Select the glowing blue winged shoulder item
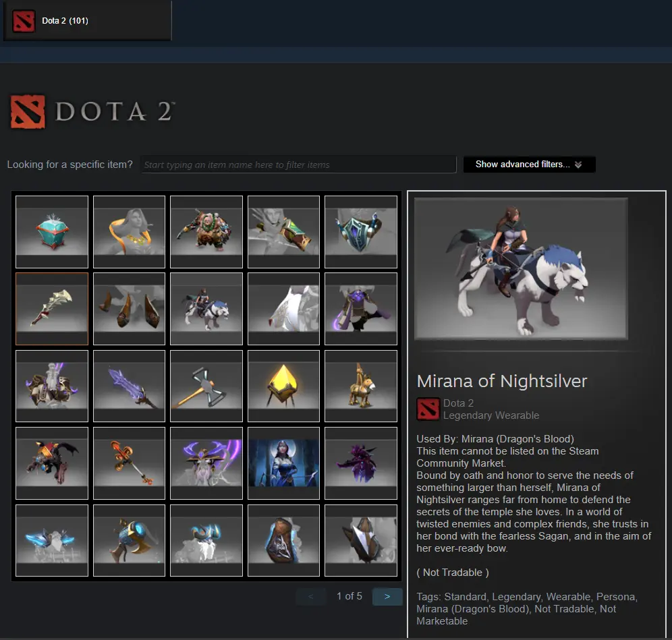 pyautogui.click(x=52, y=540)
